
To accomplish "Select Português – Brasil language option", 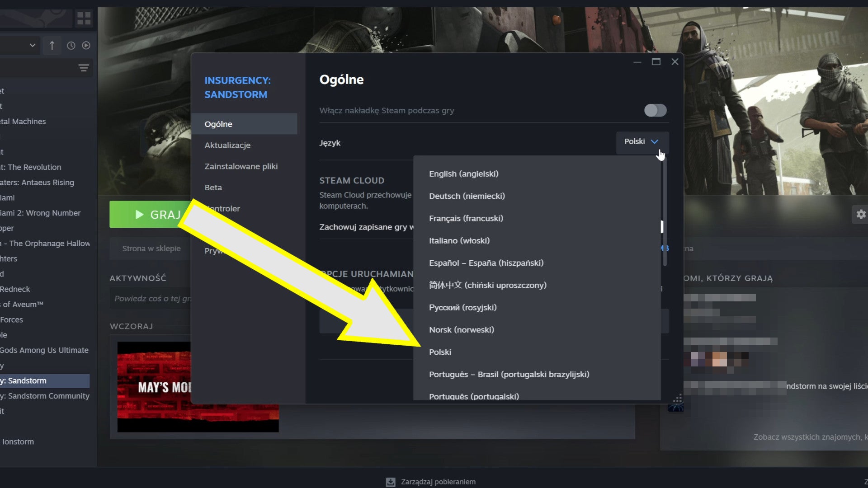I will (509, 374).
